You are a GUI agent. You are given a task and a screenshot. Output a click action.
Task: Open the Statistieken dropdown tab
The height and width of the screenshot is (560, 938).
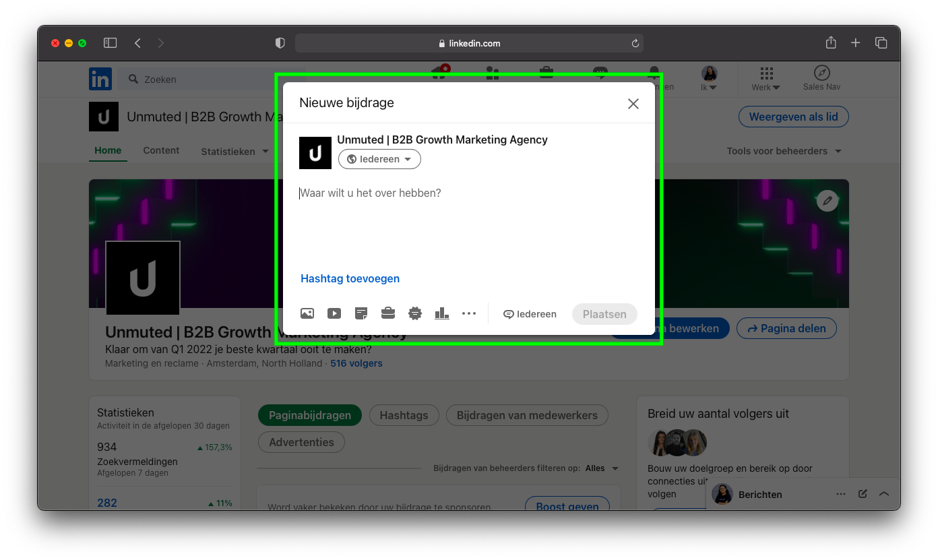click(x=234, y=152)
